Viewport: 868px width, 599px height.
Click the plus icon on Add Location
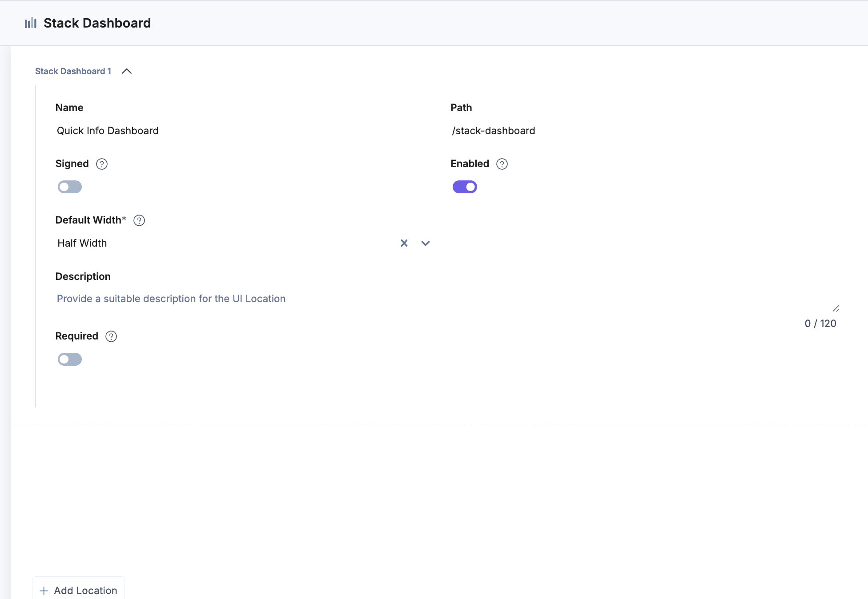point(43,591)
